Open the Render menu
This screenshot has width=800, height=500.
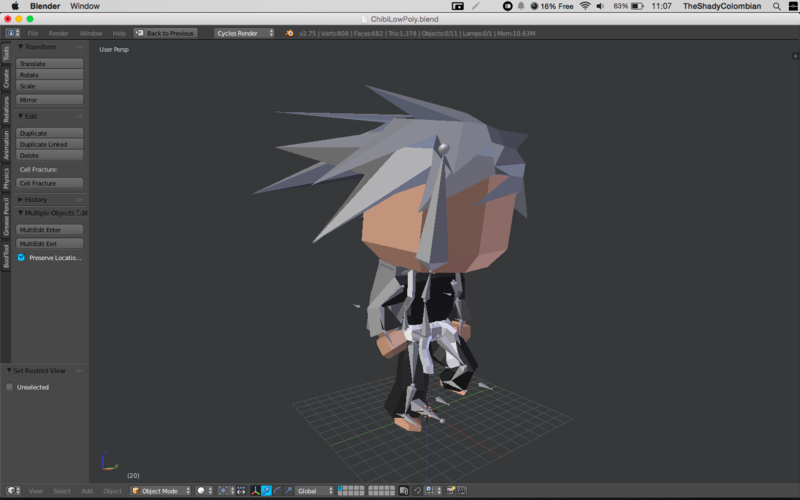[58, 33]
